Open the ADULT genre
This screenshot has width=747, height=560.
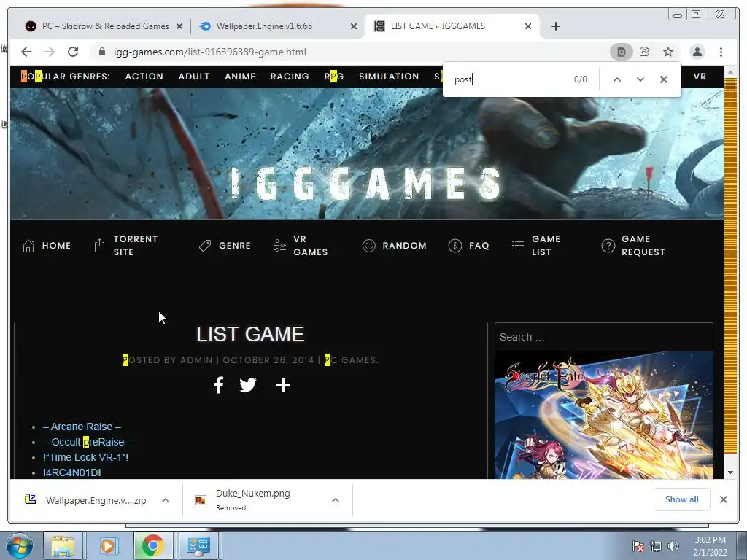[194, 76]
